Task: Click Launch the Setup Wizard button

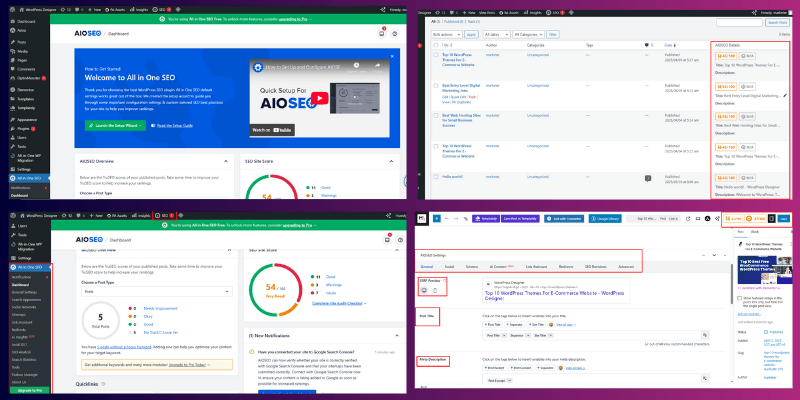Action: point(115,125)
